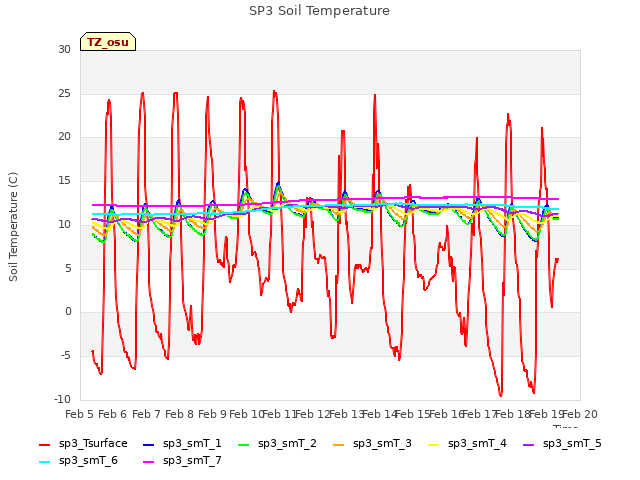Click the Feb 9 x-axis tick label

click(212, 414)
